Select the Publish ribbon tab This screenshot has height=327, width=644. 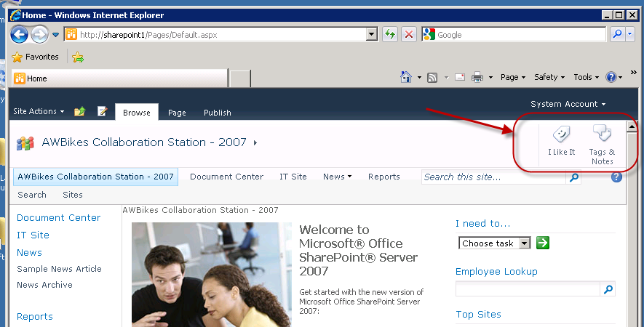point(218,113)
